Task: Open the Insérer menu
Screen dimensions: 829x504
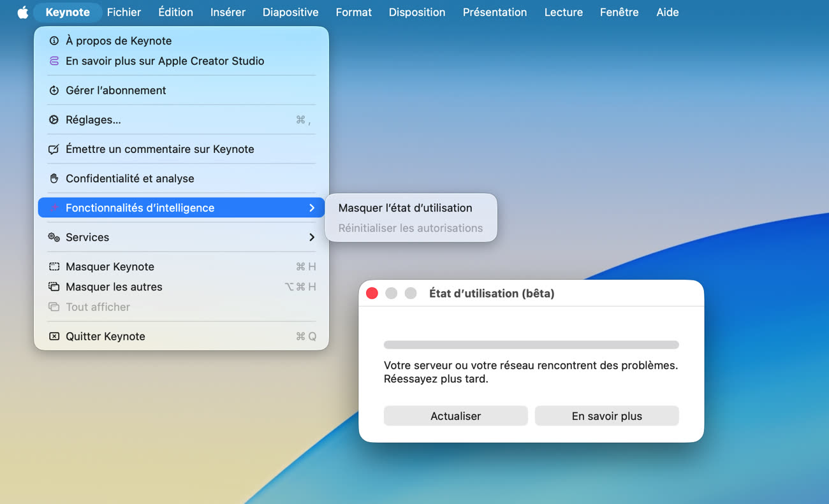Action: click(228, 12)
